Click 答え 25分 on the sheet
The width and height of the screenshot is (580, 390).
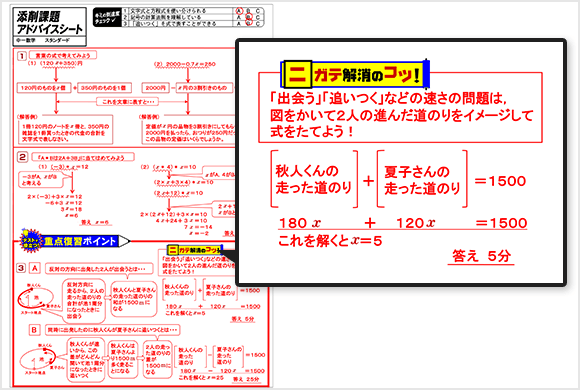(246, 379)
